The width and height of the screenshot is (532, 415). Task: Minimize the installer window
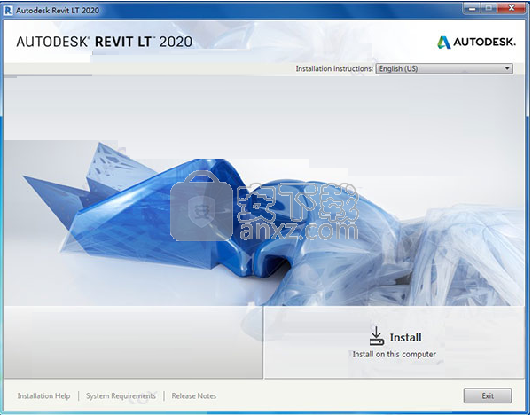(472, 8)
